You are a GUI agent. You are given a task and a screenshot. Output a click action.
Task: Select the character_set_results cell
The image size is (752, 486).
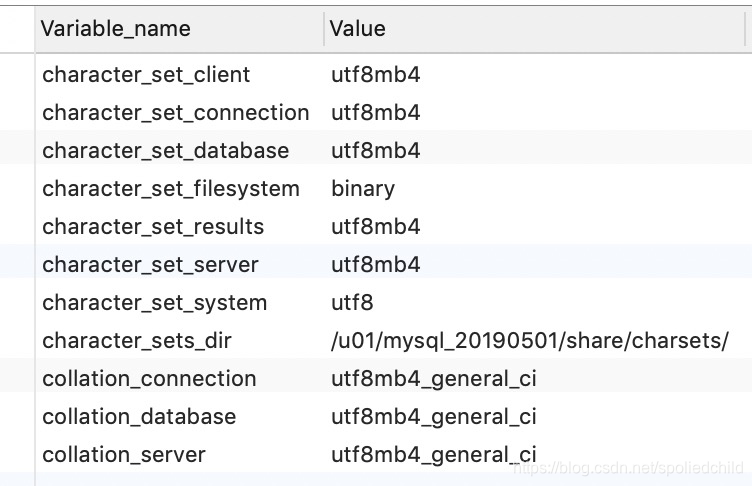click(153, 227)
